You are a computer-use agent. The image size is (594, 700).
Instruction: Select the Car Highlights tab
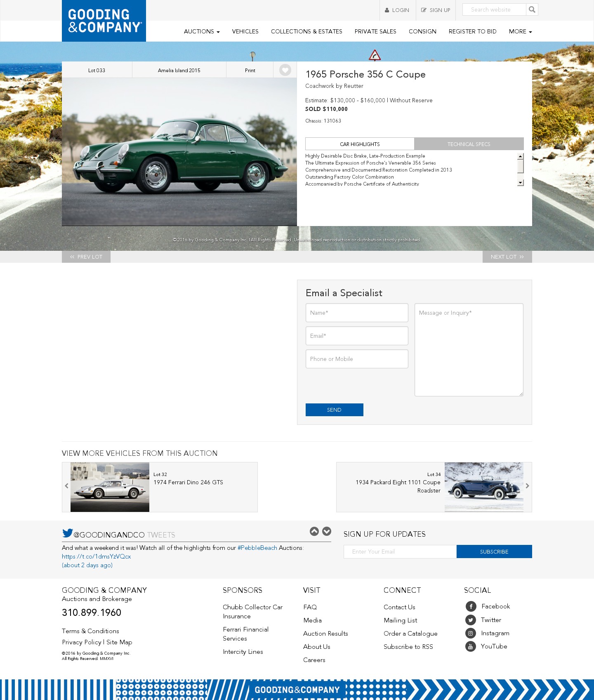point(360,144)
